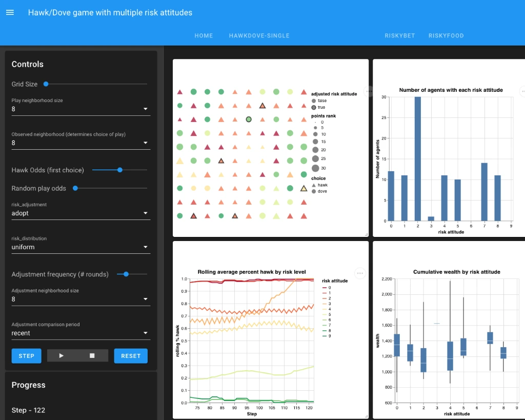Open the risk_adjustment dropdown set to adopt
This screenshot has height=420, width=525.
click(x=80, y=213)
